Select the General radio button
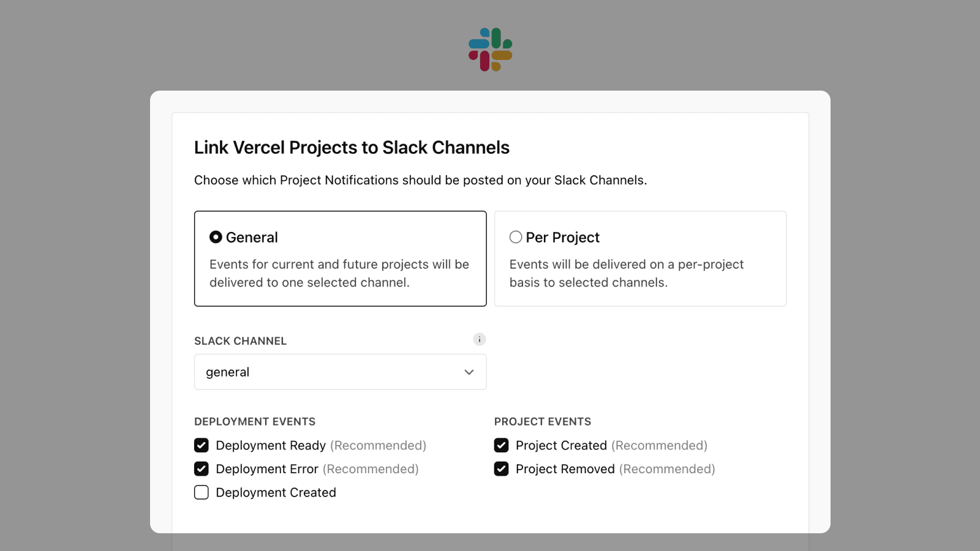 pos(216,237)
